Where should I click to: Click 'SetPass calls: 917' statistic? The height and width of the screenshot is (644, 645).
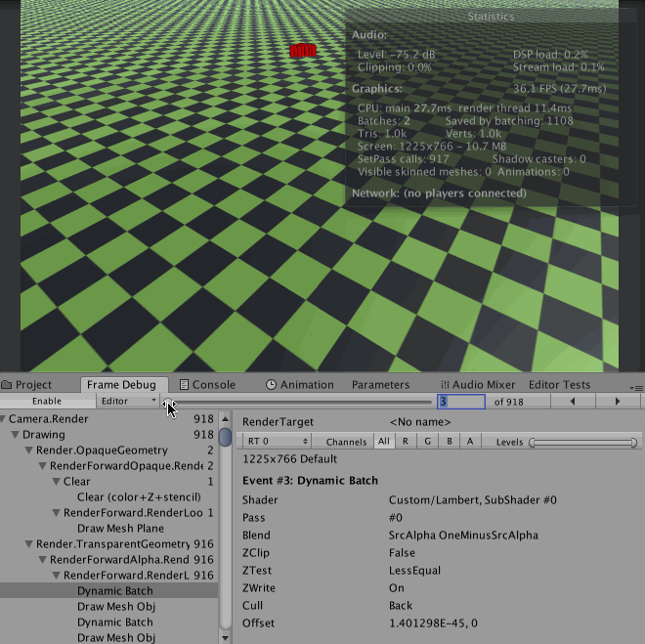403,159
